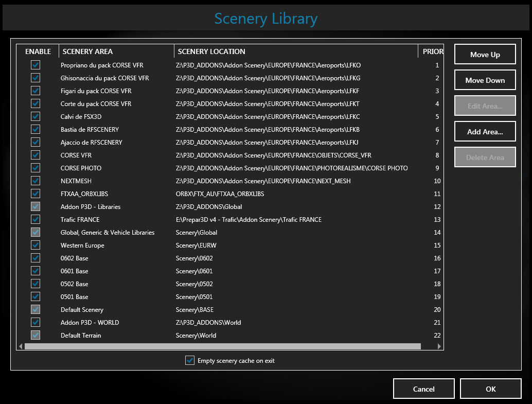Viewport: 532px width, 404px height.
Task: Click the Move Down button
Action: (485, 80)
